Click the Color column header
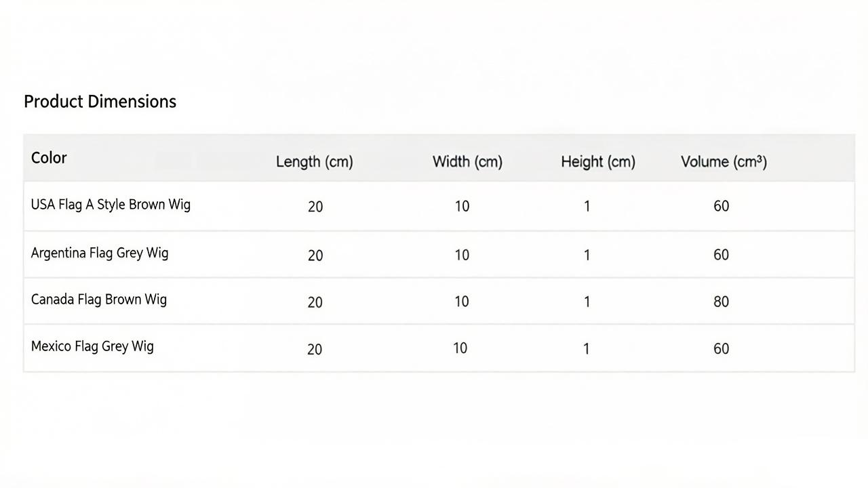Viewport: 868px width, 488px height. (49, 158)
